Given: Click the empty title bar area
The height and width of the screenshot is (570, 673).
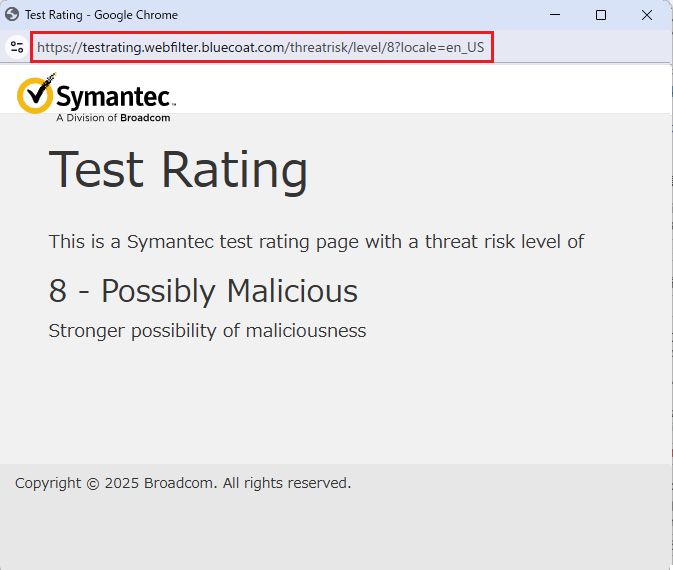Looking at the screenshot, I should (x=350, y=15).
